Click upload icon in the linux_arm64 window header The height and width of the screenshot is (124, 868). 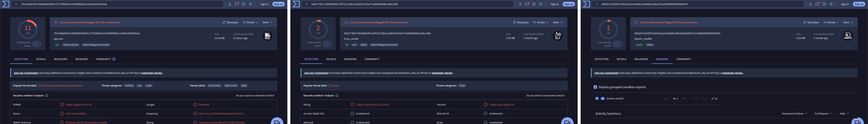[x=520, y=4]
